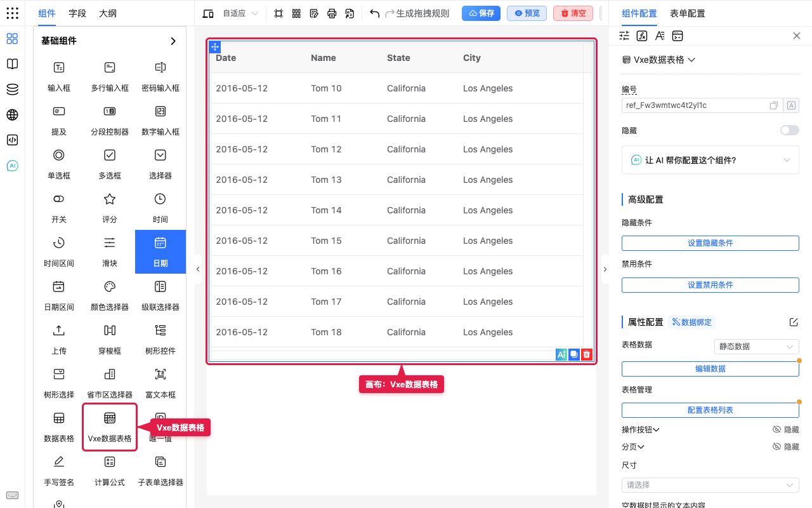The width and height of the screenshot is (812, 508).
Task: Open the 自适应 size dropdown
Action: coord(240,13)
